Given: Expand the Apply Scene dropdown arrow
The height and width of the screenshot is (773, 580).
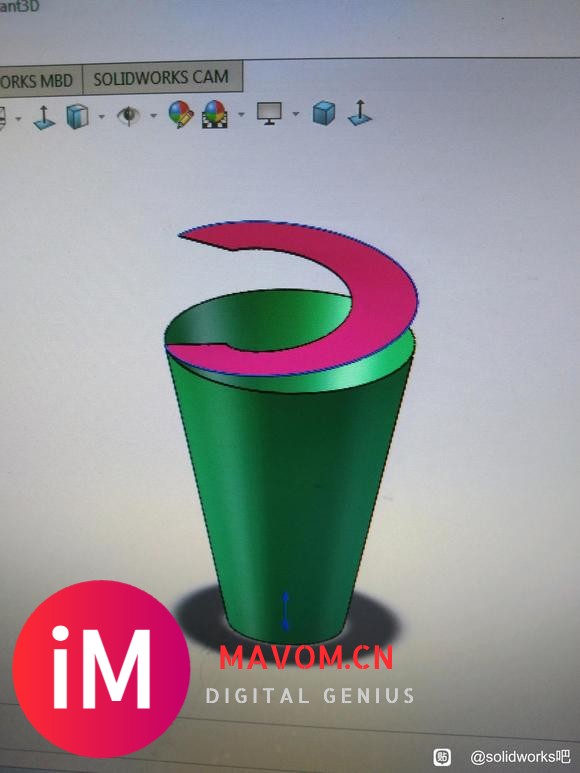Looking at the screenshot, I should pos(241,114).
